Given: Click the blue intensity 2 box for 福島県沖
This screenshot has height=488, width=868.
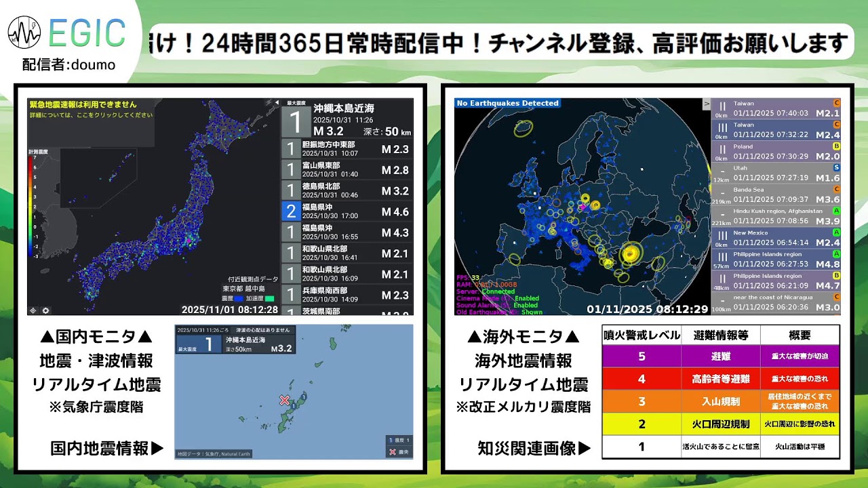Looking at the screenshot, I should click(x=291, y=211).
